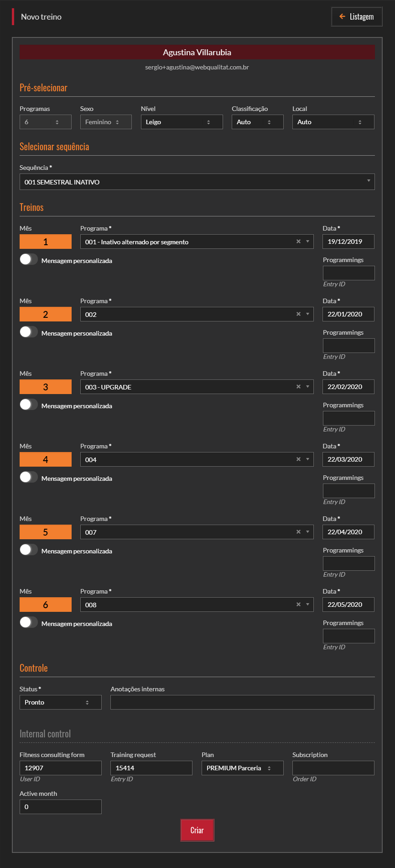Clear the month 1 program selection
The image size is (395, 868).
click(x=298, y=242)
